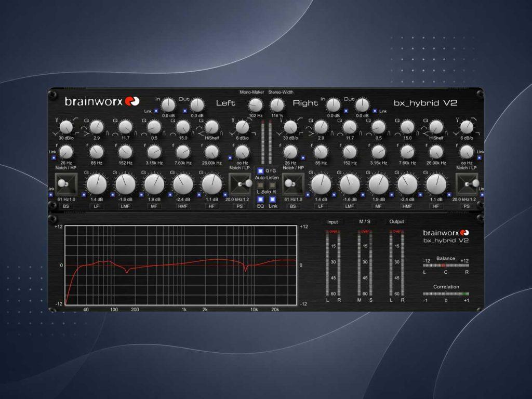Click the Left channel BS band label
532x399 pixels.
pyautogui.click(x=66, y=206)
